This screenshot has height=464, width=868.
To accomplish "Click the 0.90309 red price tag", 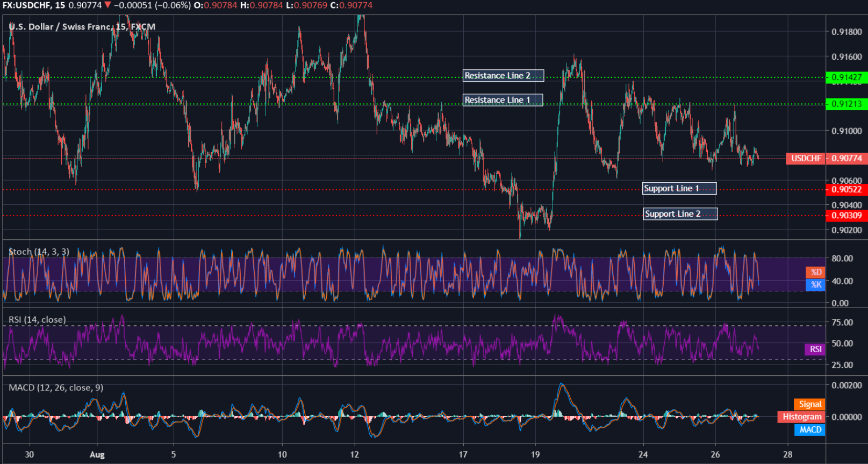I will click(847, 216).
